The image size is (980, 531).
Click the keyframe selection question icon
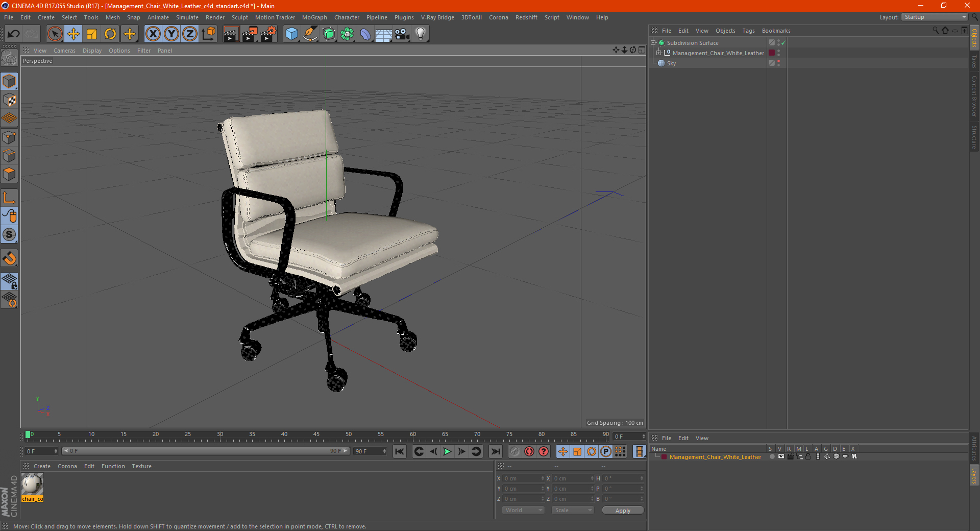coord(544,451)
